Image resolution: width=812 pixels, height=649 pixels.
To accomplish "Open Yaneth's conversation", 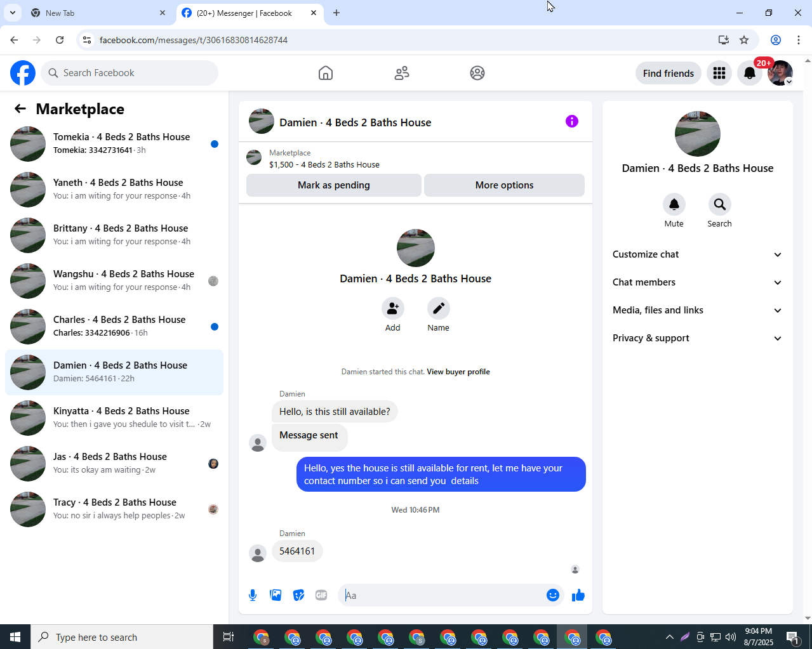I will coord(114,190).
